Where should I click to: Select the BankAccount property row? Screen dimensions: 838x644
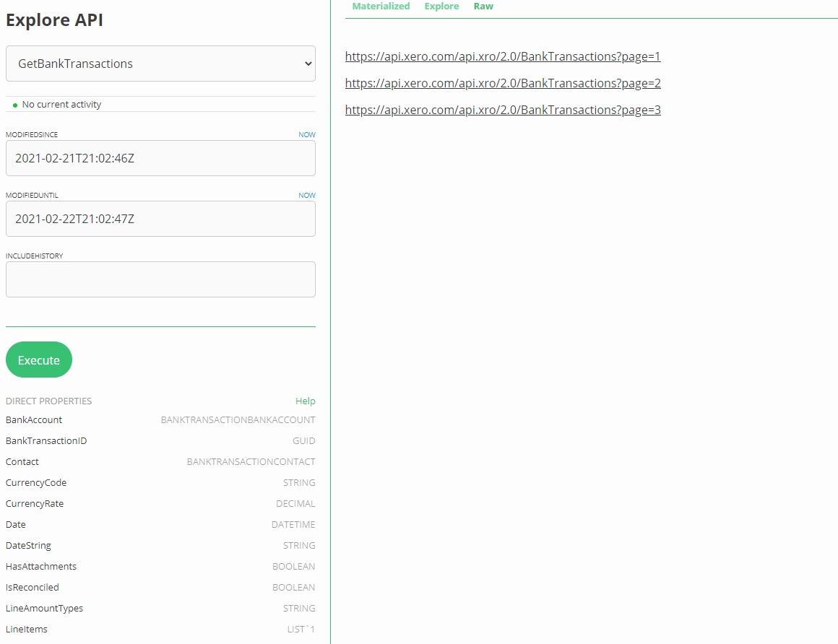[33, 419]
